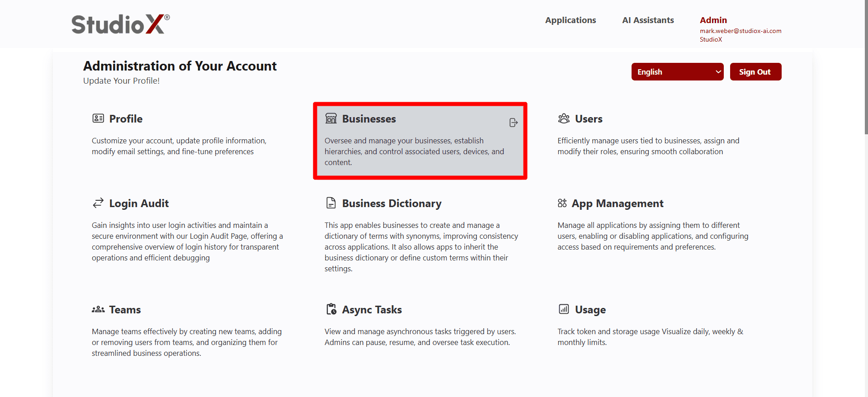Click the App Management description 'Manage all applications'
Image resolution: width=868 pixels, height=397 pixels.
click(x=653, y=236)
